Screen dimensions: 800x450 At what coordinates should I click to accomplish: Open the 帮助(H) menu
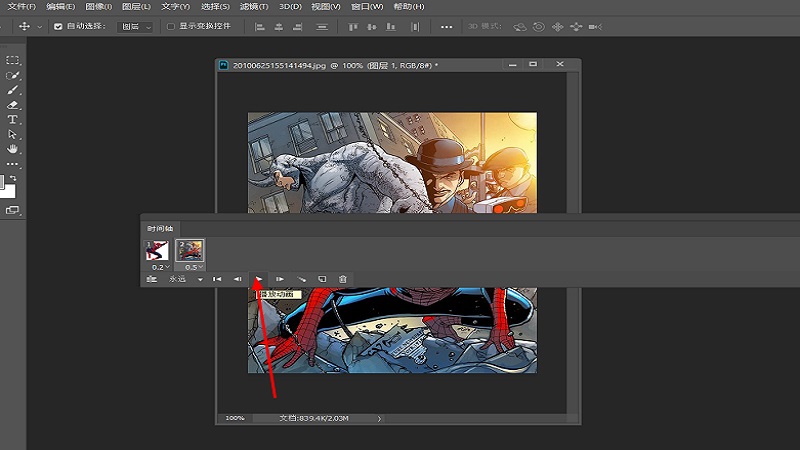[x=409, y=7]
